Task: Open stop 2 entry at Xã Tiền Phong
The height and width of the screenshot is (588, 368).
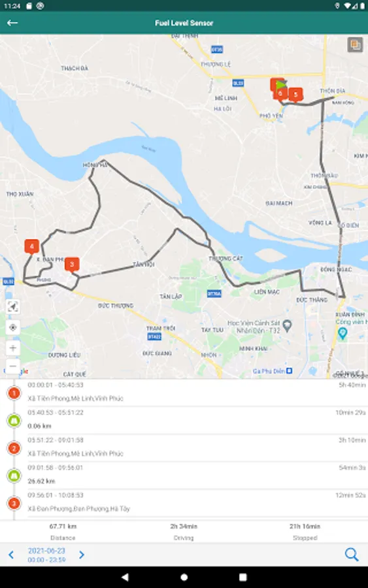Action: click(x=184, y=448)
